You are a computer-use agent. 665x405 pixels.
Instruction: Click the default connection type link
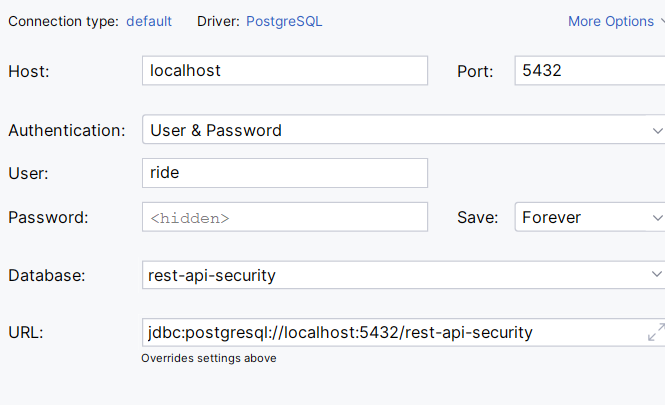tap(149, 21)
